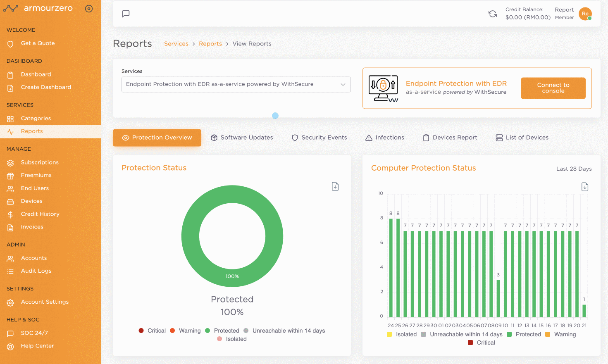Viewport: 608px width, 364px height.
Task: Follow the Reports breadcrumb link
Action: tap(210, 44)
